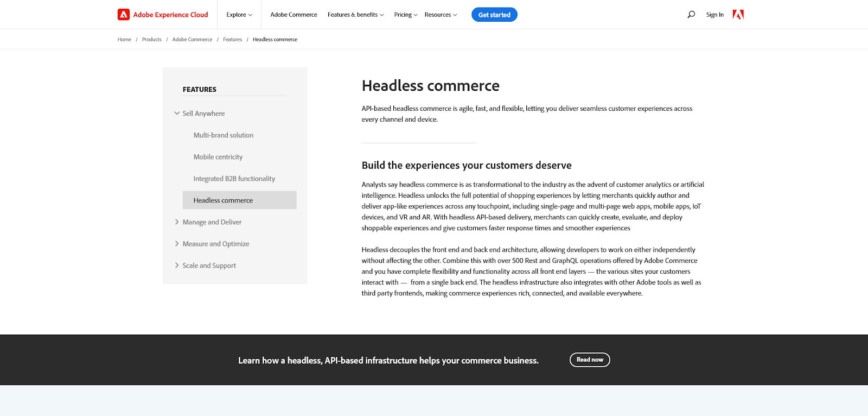
Task: Select Headless commerce in sidebar
Action: click(239, 200)
